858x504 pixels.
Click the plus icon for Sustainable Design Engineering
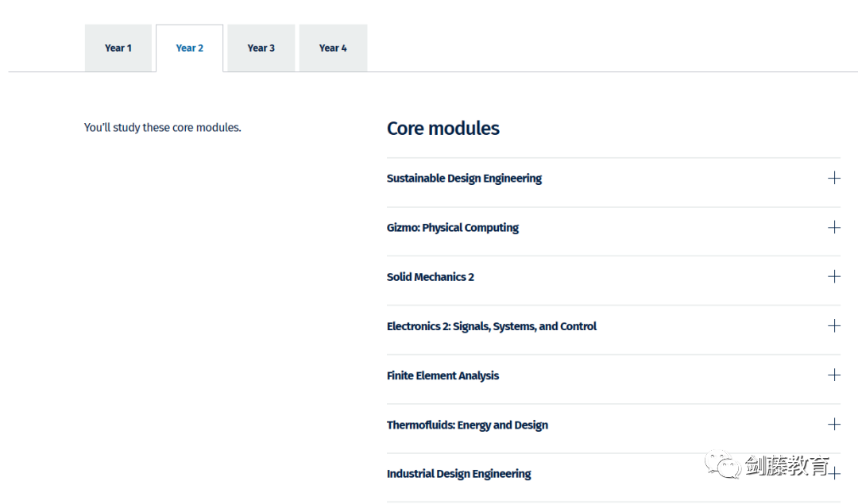[833, 178]
